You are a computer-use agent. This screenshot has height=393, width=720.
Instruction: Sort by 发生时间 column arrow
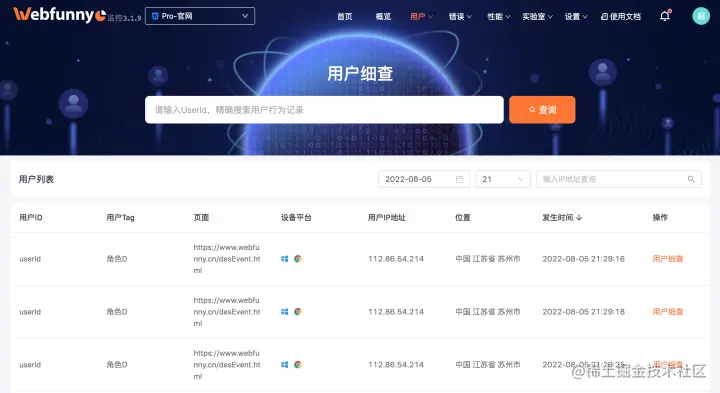tap(579, 218)
